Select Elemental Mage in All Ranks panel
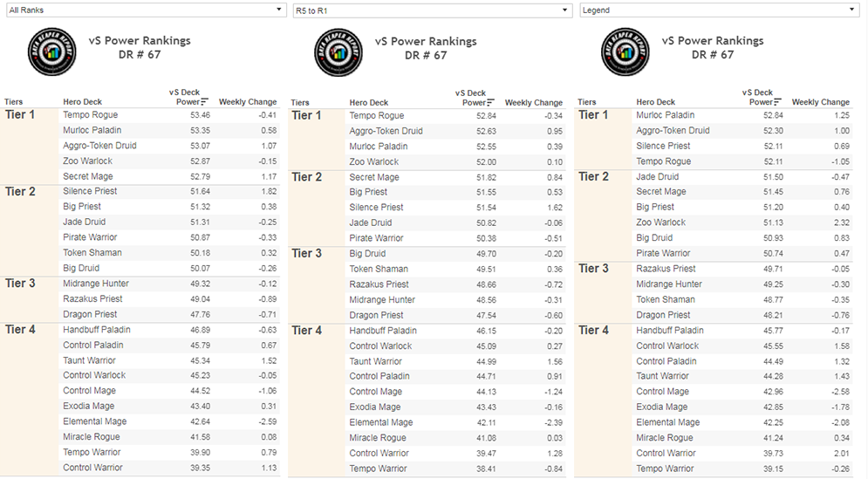 coord(95,421)
